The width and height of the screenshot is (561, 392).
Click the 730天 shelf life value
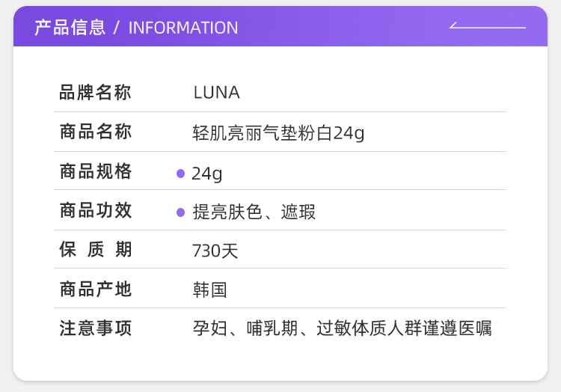[215, 251]
